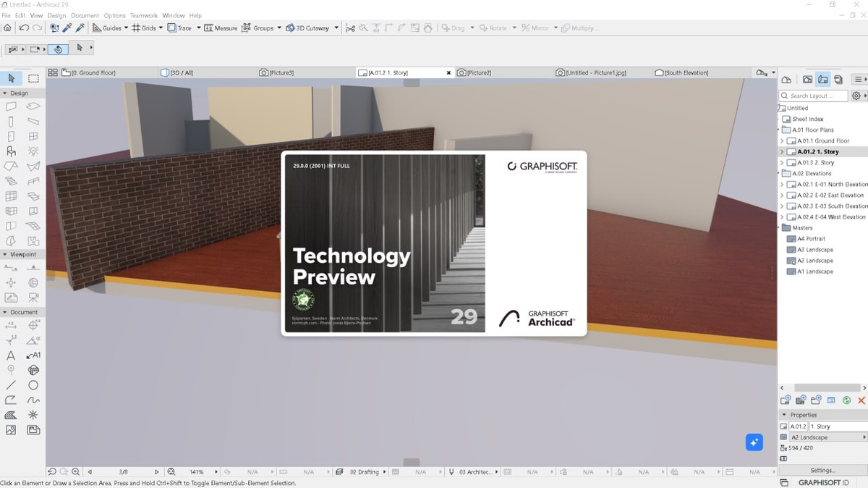The height and width of the screenshot is (488, 868).
Task: Select the Text tool
Action: [x=11, y=356]
